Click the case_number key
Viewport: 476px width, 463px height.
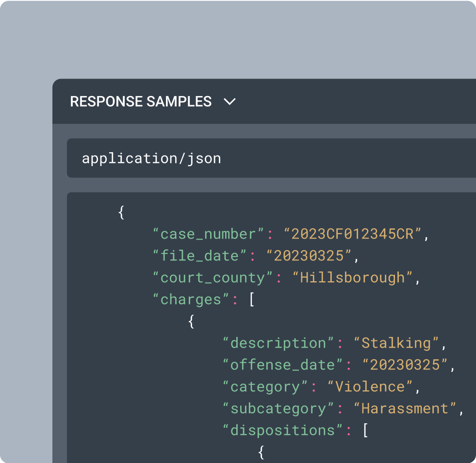[208, 234]
